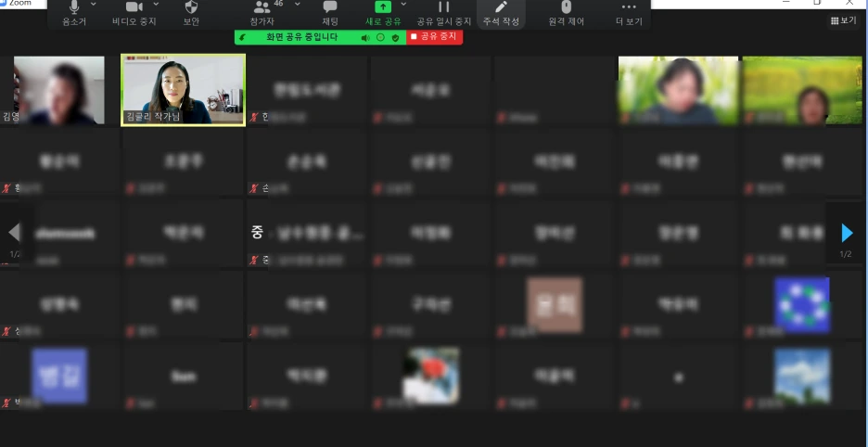Viewport: 868px width, 447px height.
Task: Click the Sun participant tile
Action: [184, 377]
